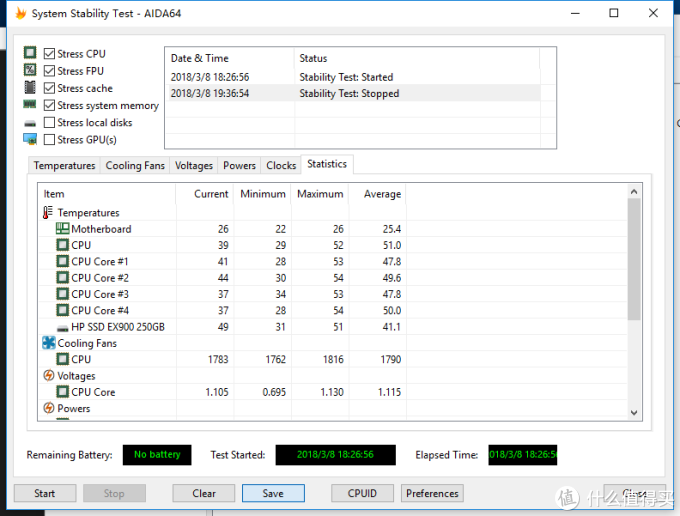The width and height of the screenshot is (680, 516).
Task: Click the Voltages lightning icon
Action: [49, 376]
